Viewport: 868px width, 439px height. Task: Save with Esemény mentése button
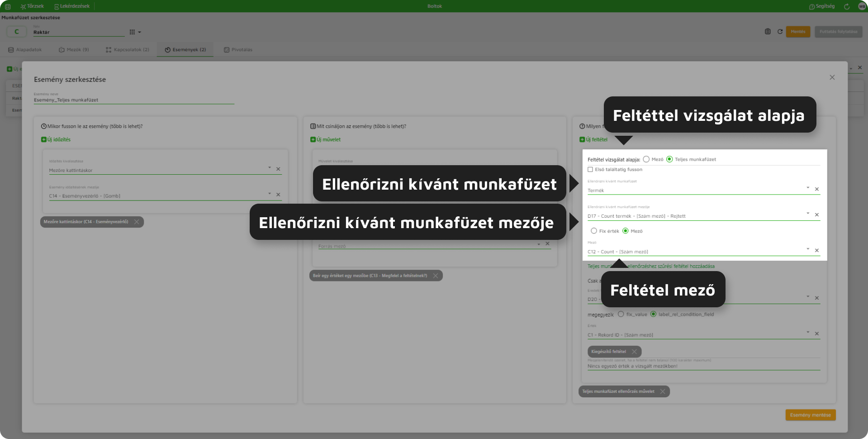click(x=811, y=415)
